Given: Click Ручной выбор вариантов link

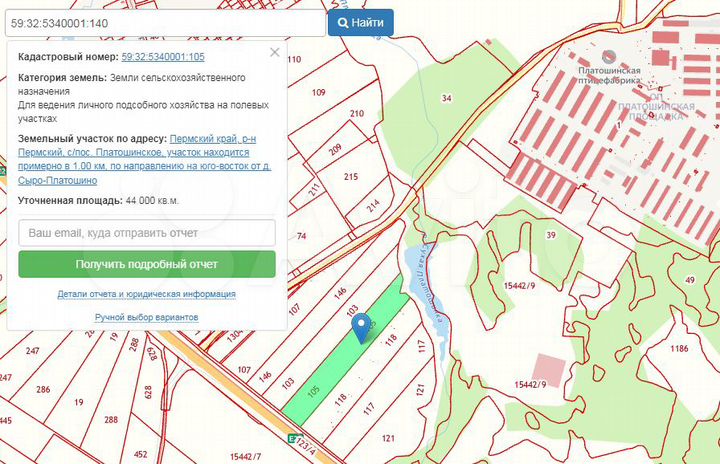Looking at the screenshot, I should 147,316.
